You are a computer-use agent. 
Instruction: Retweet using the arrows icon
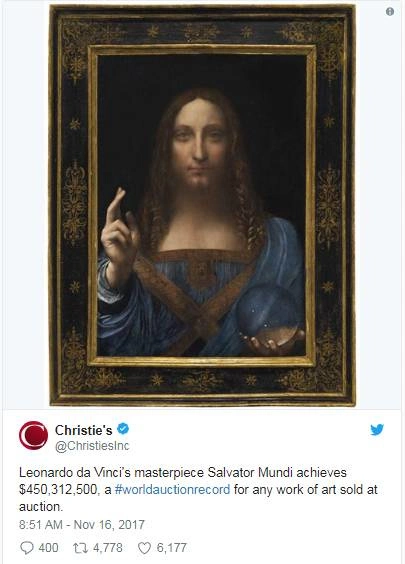tap(80, 548)
